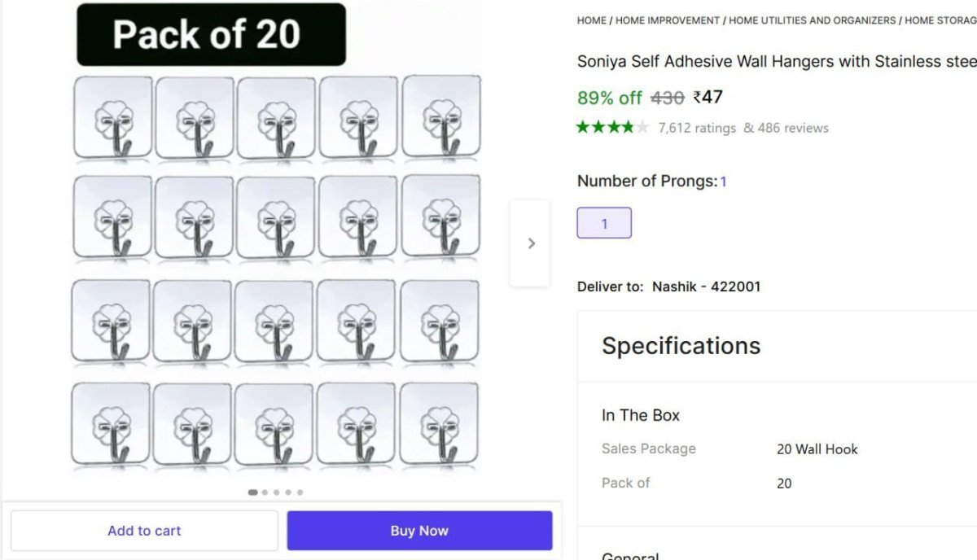The height and width of the screenshot is (560, 977).
Task: Click the Add to cart button
Action: point(144,530)
